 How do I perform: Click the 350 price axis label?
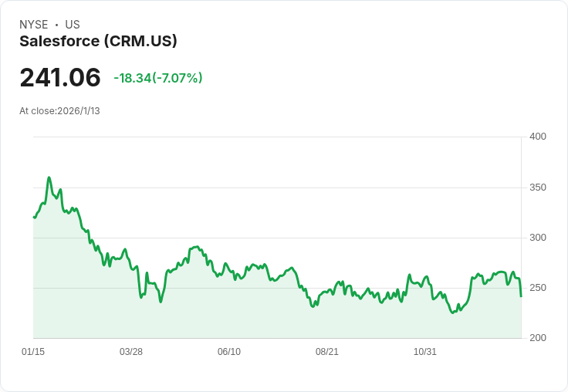538,188
